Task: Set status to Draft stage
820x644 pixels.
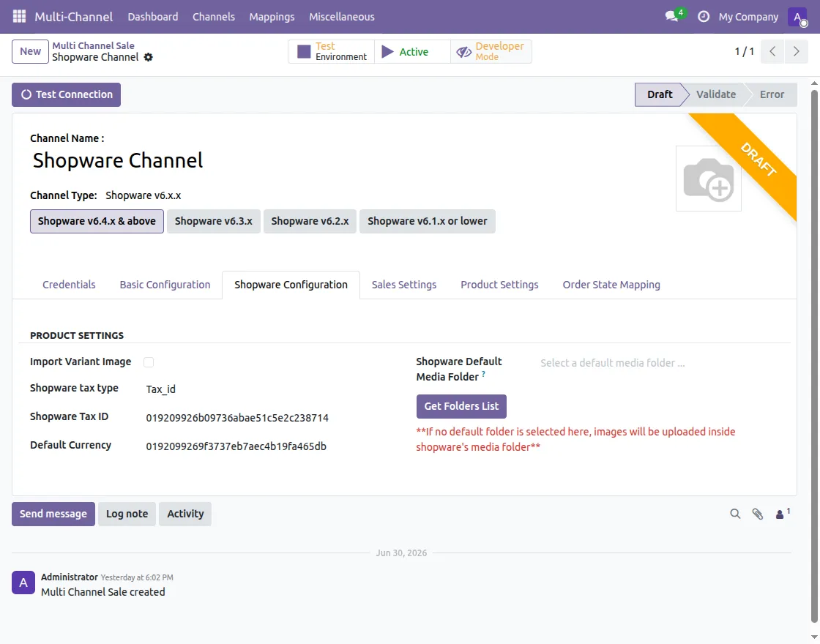Action: [x=660, y=94]
